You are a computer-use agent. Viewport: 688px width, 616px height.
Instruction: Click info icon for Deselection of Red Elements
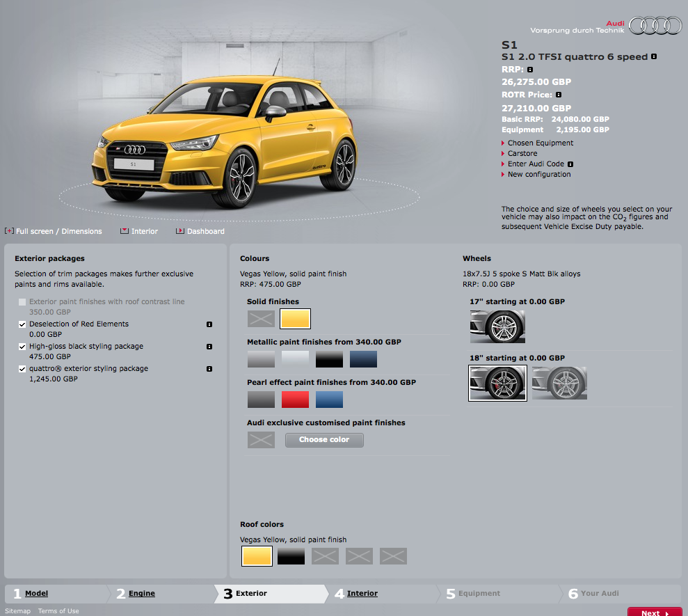(x=209, y=324)
